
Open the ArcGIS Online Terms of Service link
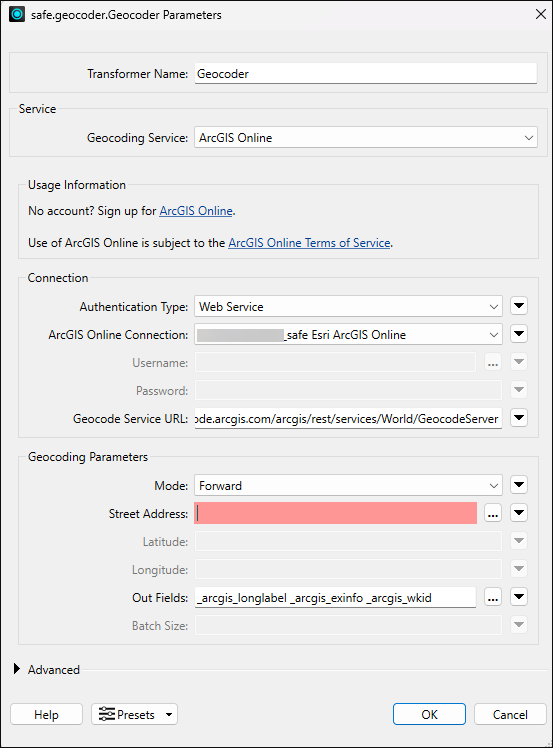pyautogui.click(x=309, y=243)
